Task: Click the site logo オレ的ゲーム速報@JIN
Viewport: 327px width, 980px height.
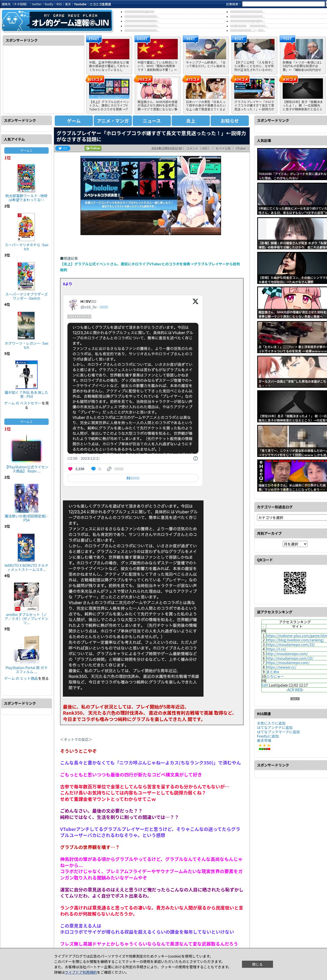Action: pos(57,20)
